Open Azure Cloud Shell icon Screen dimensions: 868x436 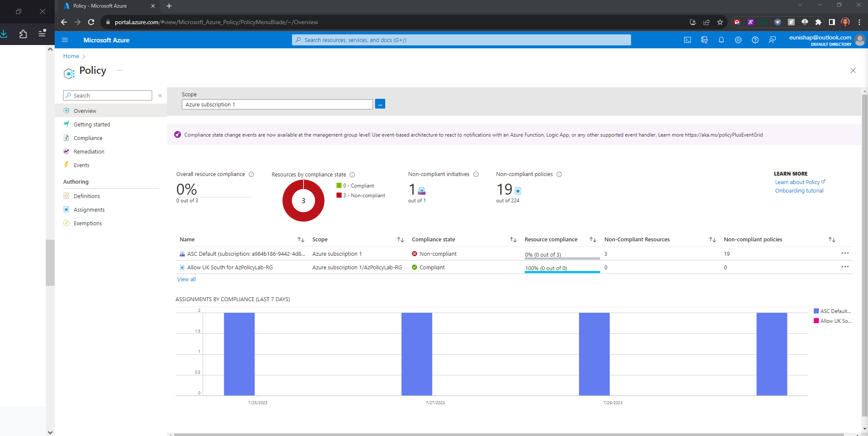tap(687, 40)
